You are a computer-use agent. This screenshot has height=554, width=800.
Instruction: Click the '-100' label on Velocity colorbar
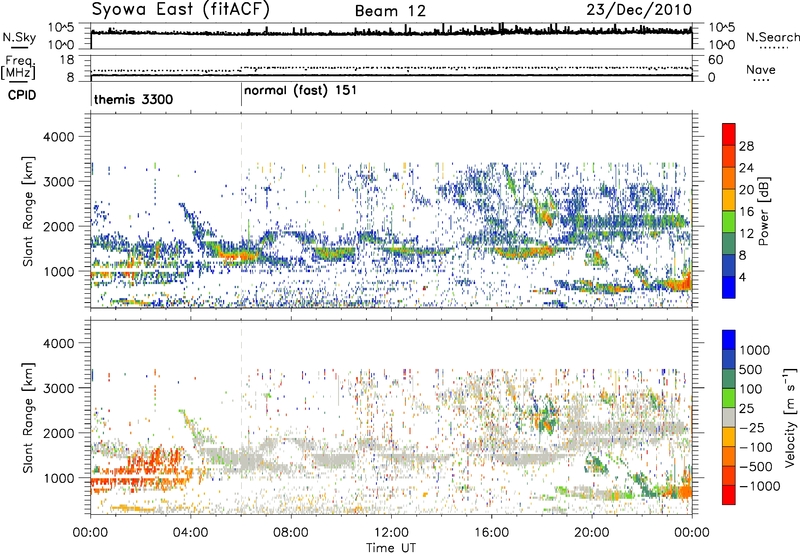tap(756, 447)
